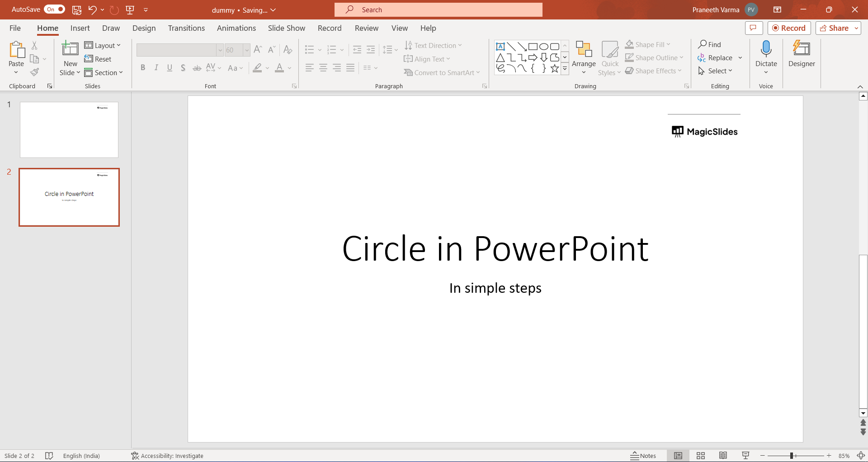Toggle Normal view in status bar
This screenshot has width=868, height=462.
[678, 456]
